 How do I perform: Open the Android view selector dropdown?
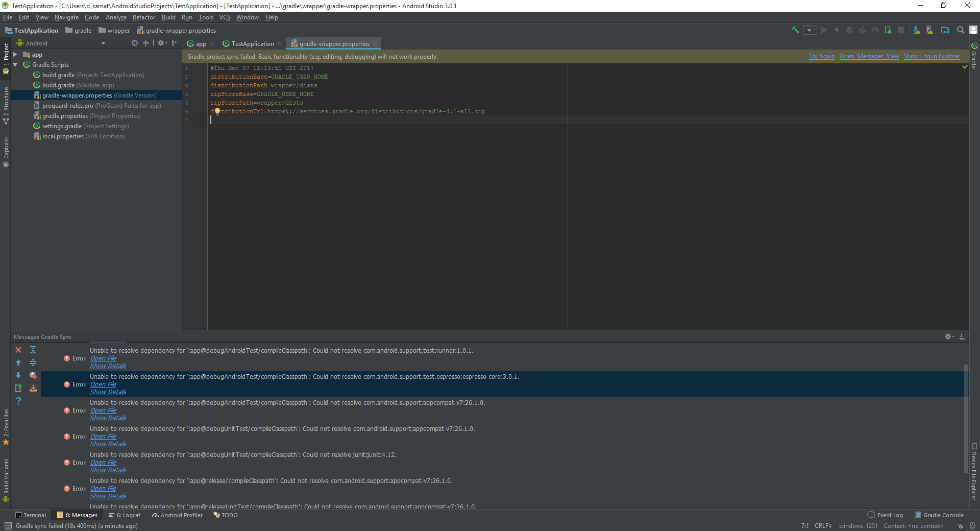click(x=61, y=43)
